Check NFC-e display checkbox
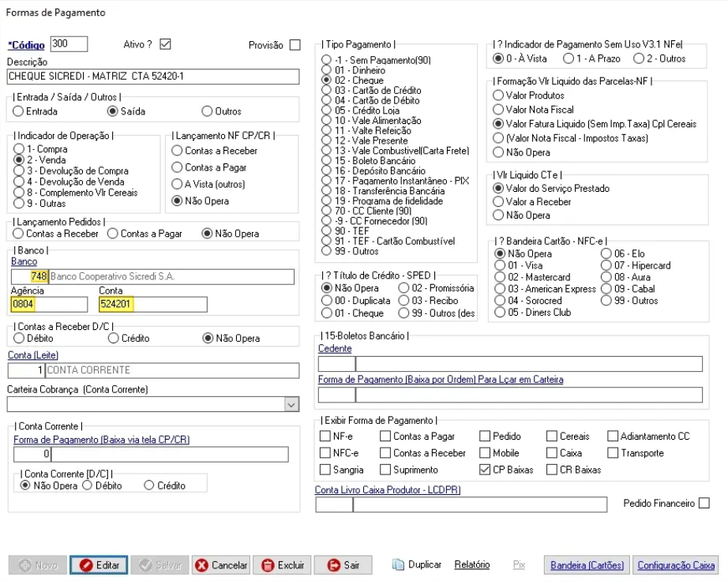The height and width of the screenshot is (581, 728). [325, 453]
